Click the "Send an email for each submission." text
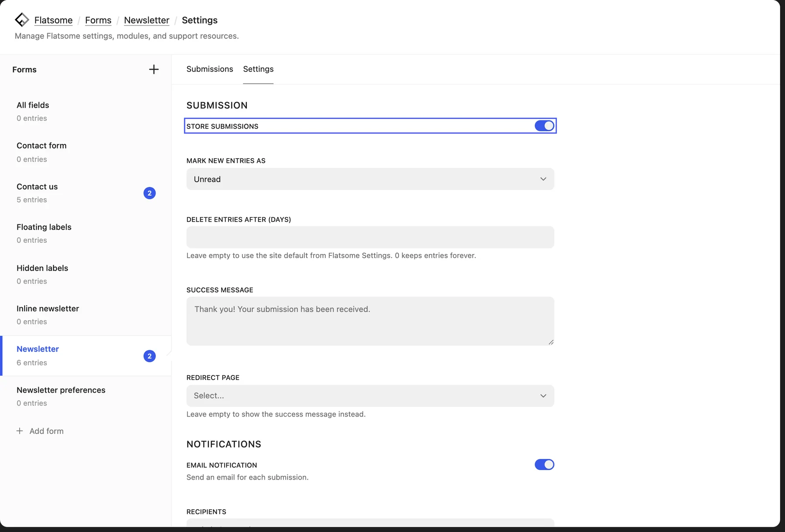The height and width of the screenshot is (532, 785). tap(247, 477)
